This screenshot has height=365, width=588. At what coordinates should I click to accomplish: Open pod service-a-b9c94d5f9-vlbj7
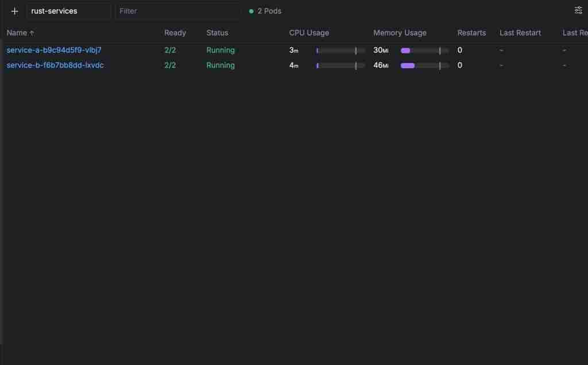pyautogui.click(x=54, y=50)
